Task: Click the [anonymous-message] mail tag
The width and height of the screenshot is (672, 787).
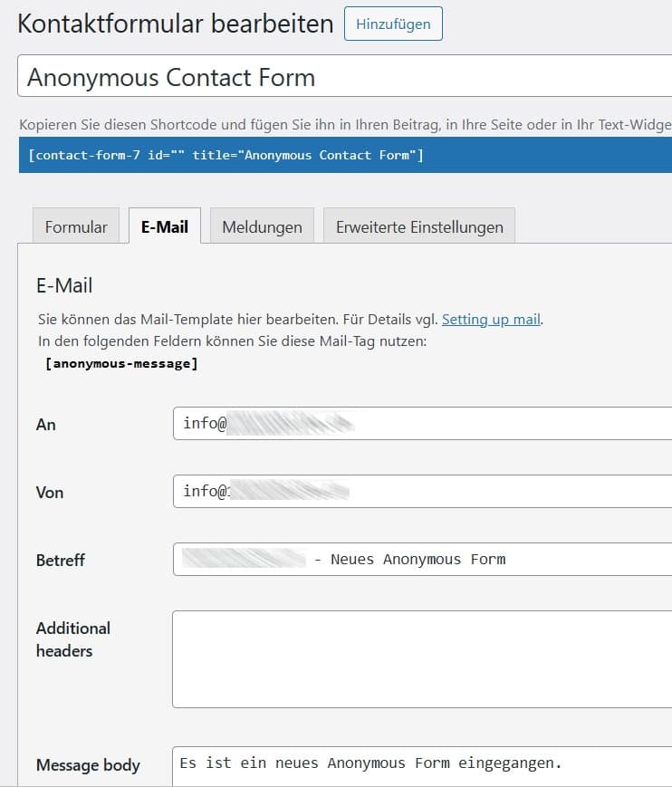Action: tap(121, 364)
